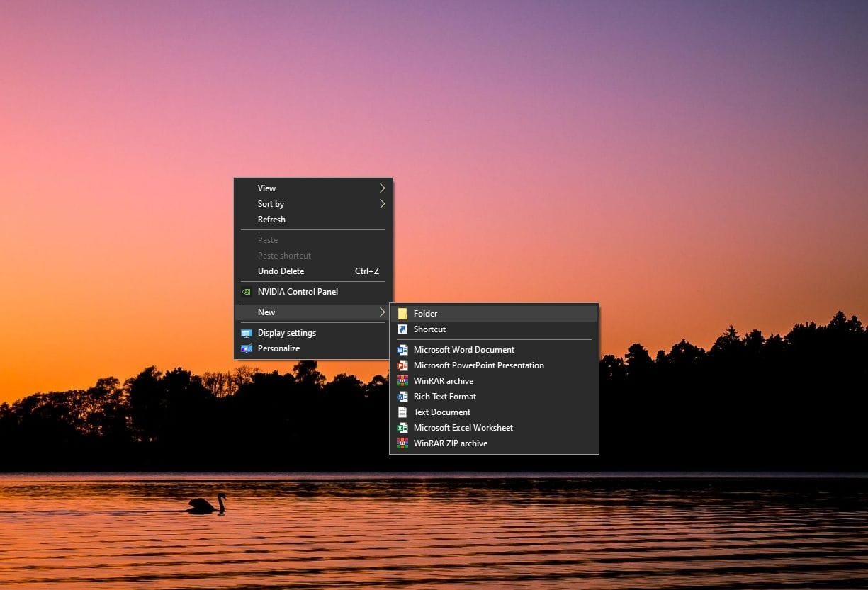This screenshot has width=868, height=590.
Task: Click the Microsoft Excel Worksheet icon
Action: pos(403,427)
